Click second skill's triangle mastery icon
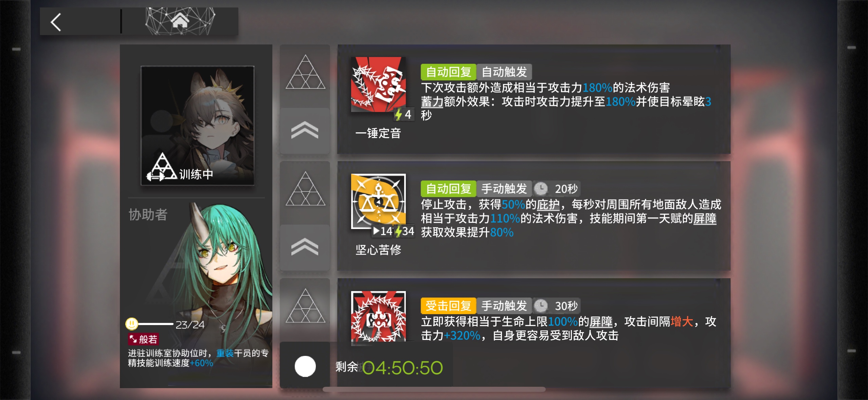Screen dimensions: 868x400 305,189
